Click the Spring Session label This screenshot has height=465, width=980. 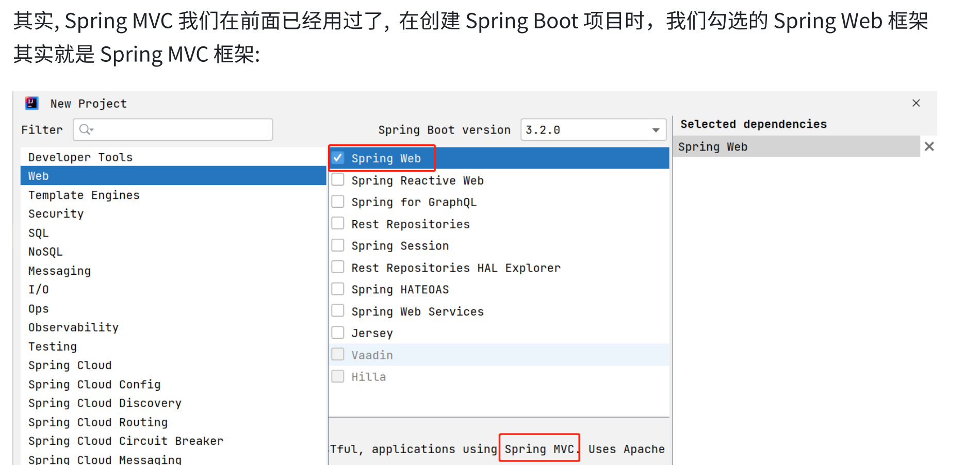tap(400, 246)
